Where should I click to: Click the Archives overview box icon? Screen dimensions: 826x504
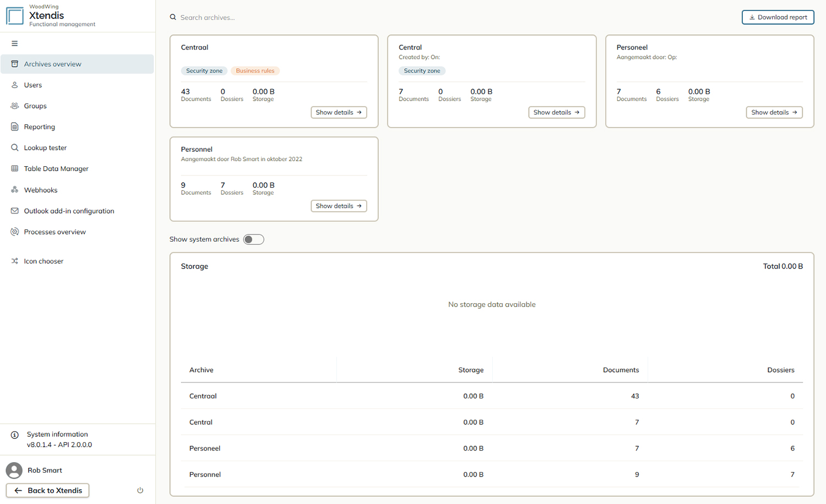click(15, 64)
